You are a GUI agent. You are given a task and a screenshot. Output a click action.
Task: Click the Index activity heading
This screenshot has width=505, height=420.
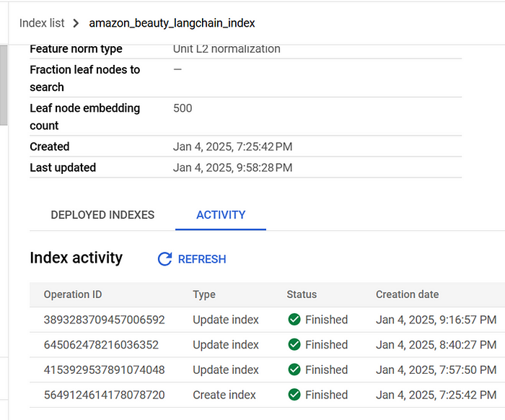[x=76, y=258]
